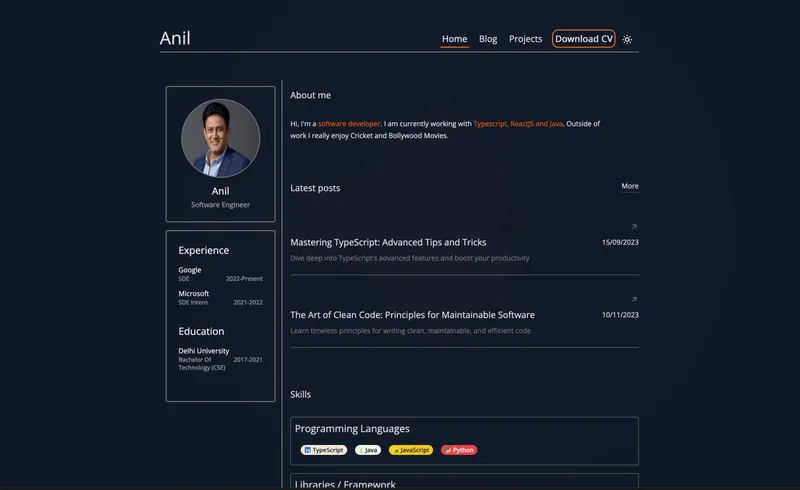
Task: Toggle the light/dark theme sun icon
Action: pyautogui.click(x=627, y=40)
